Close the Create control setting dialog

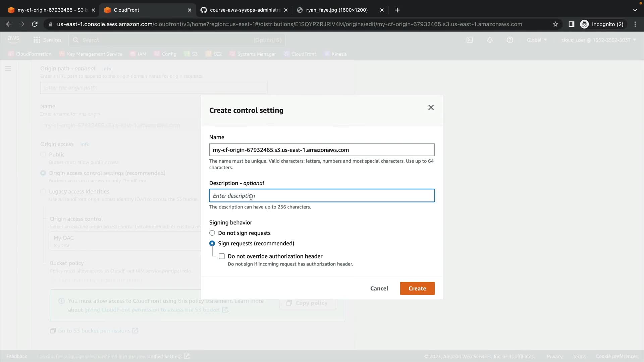[431, 107]
